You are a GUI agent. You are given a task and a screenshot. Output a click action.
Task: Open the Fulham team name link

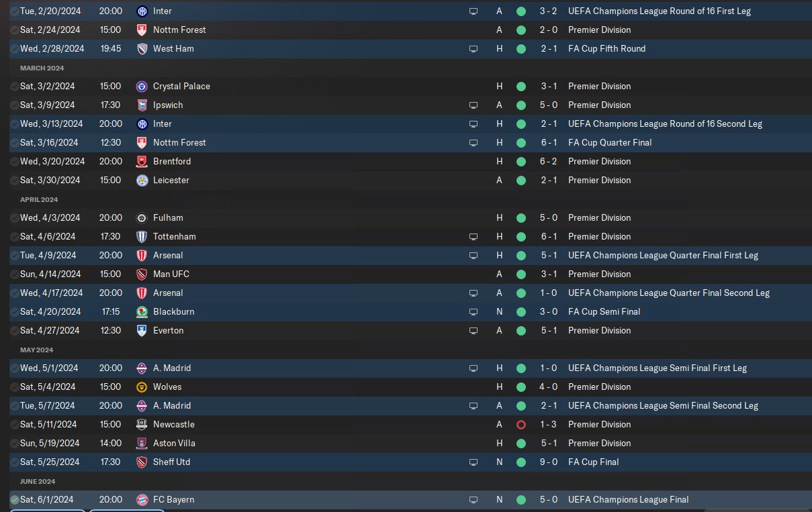click(x=168, y=217)
